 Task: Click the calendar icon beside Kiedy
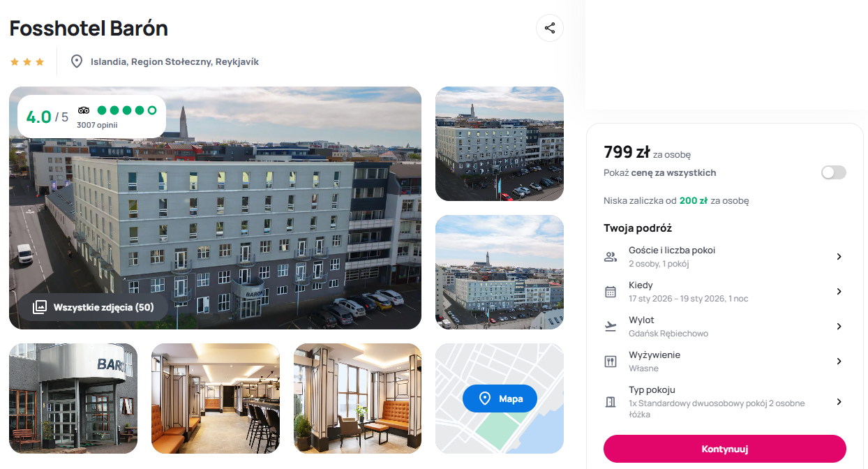pos(611,292)
